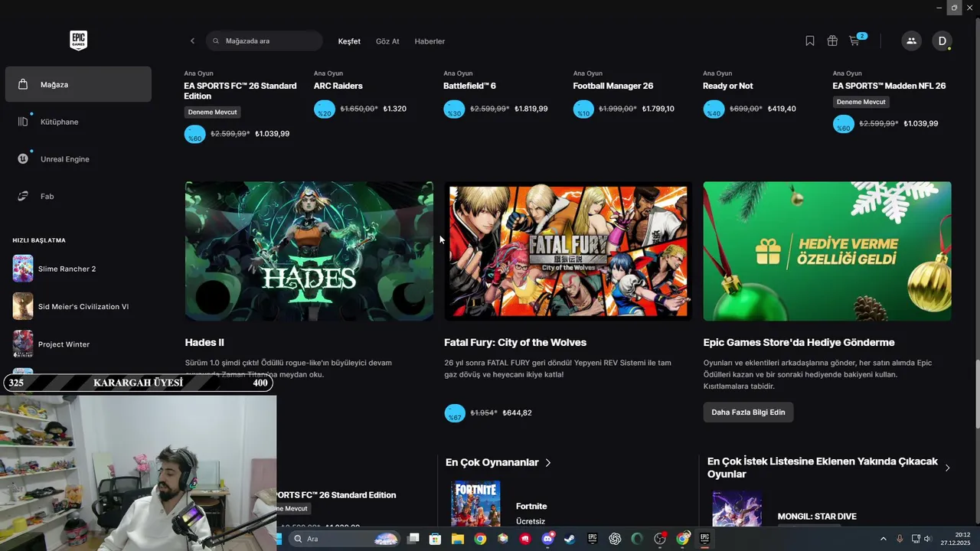The height and width of the screenshot is (551, 980).
Task: Open Steam from the taskbar
Action: pyautogui.click(x=570, y=539)
